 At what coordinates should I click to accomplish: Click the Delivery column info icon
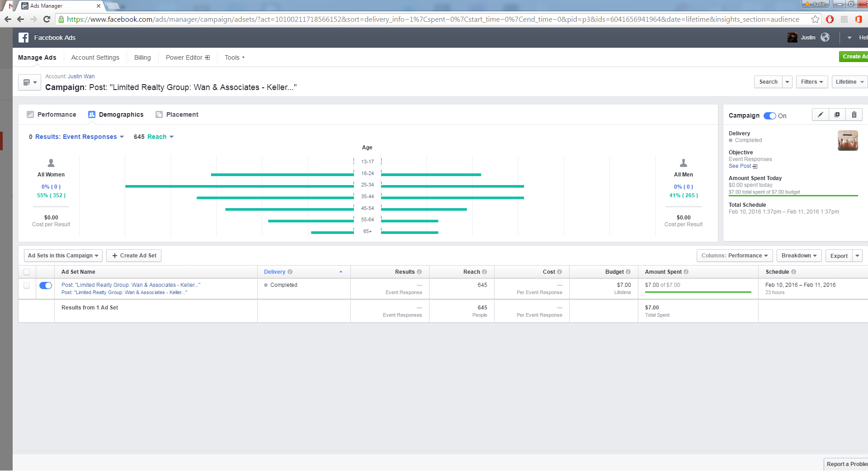(x=290, y=272)
